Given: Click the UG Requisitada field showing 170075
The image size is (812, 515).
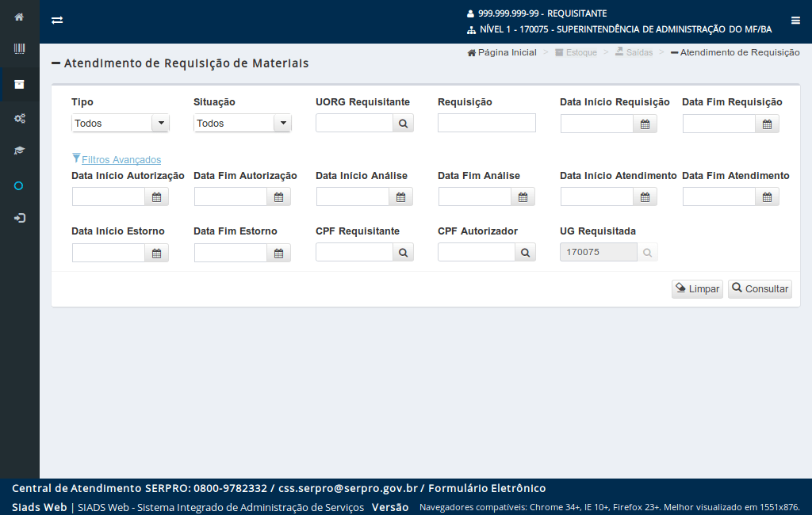Looking at the screenshot, I should click(599, 253).
